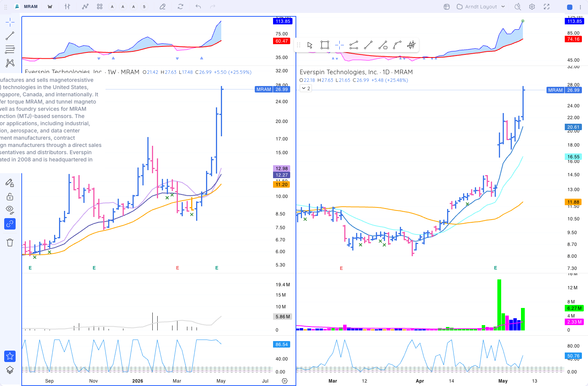Click the daily chart Everspin Technologies title
This screenshot has height=386, width=588.
click(339, 72)
